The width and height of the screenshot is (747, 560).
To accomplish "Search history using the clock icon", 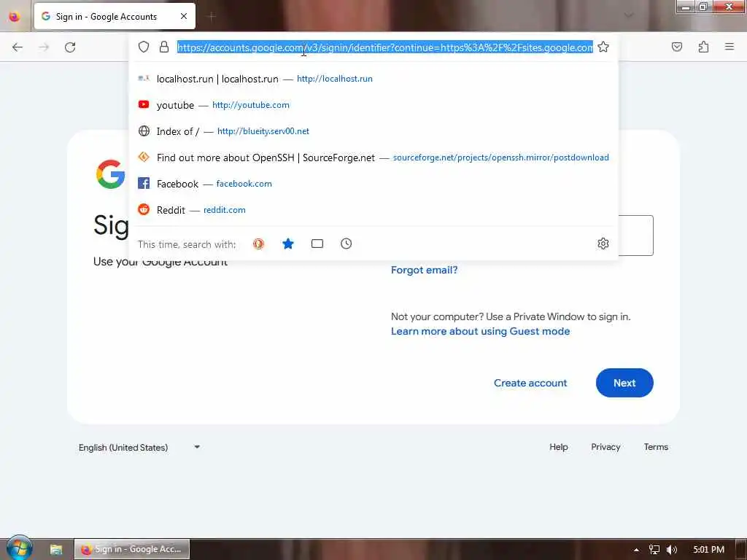I will pyautogui.click(x=347, y=244).
